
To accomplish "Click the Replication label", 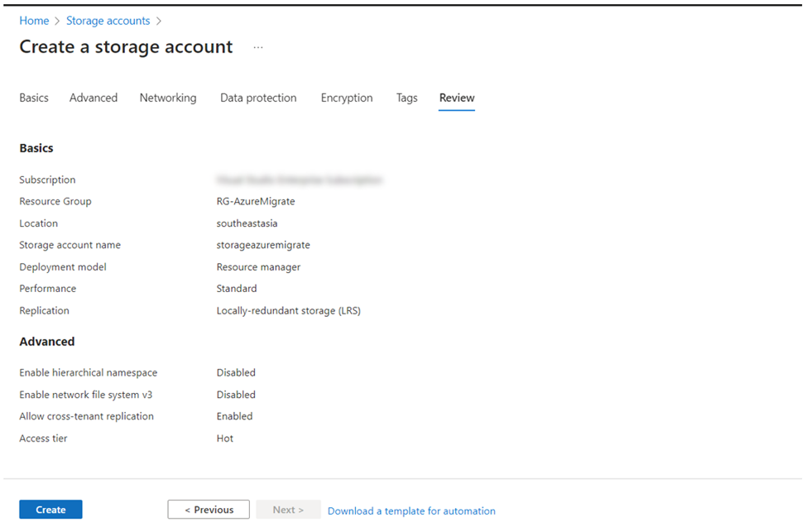I will 44,311.
